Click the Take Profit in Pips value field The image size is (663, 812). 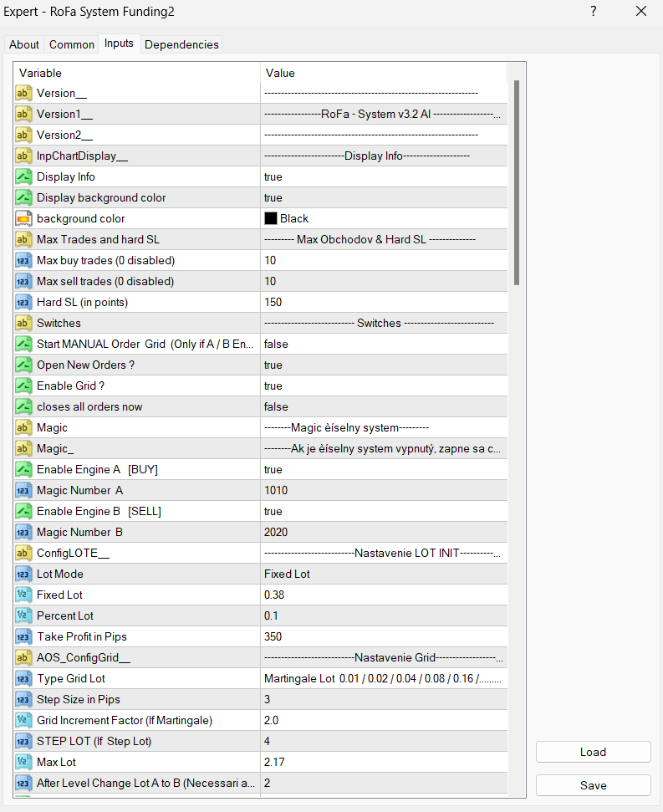(383, 636)
